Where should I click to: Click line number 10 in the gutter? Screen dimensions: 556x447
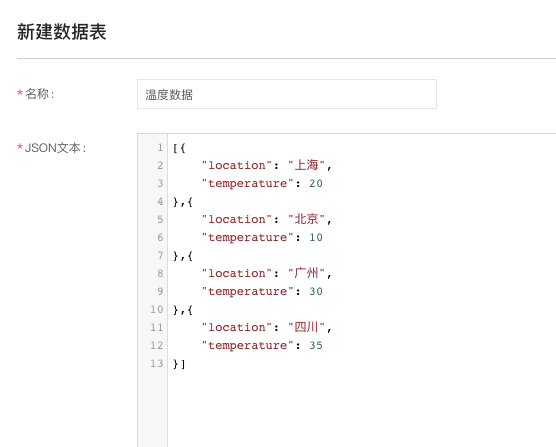pos(156,309)
